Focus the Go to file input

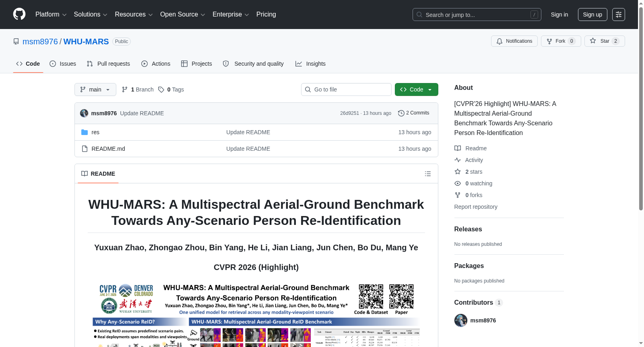[346, 89]
